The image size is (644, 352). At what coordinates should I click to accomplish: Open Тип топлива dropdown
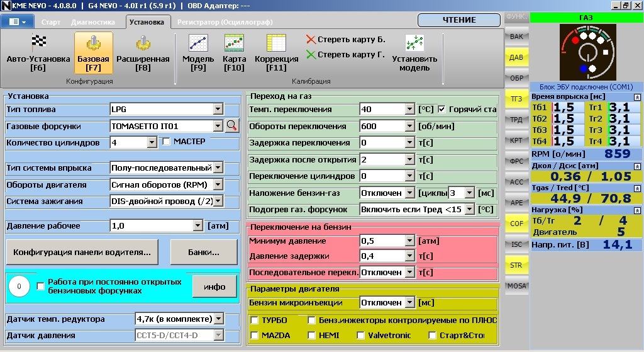[218, 109]
